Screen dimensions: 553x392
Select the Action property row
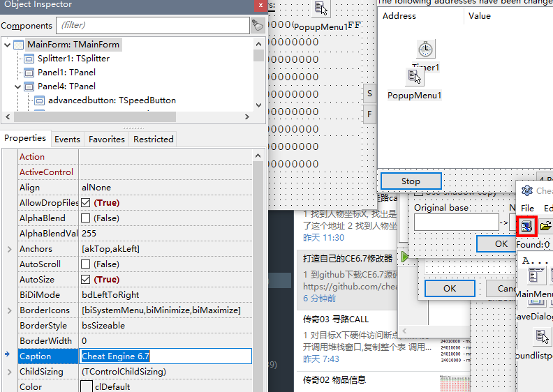click(135, 157)
